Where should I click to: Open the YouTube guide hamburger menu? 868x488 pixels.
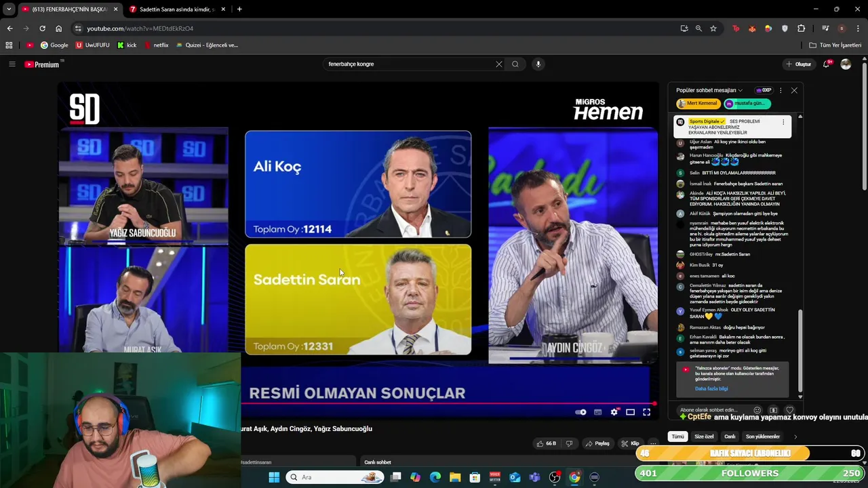point(12,64)
